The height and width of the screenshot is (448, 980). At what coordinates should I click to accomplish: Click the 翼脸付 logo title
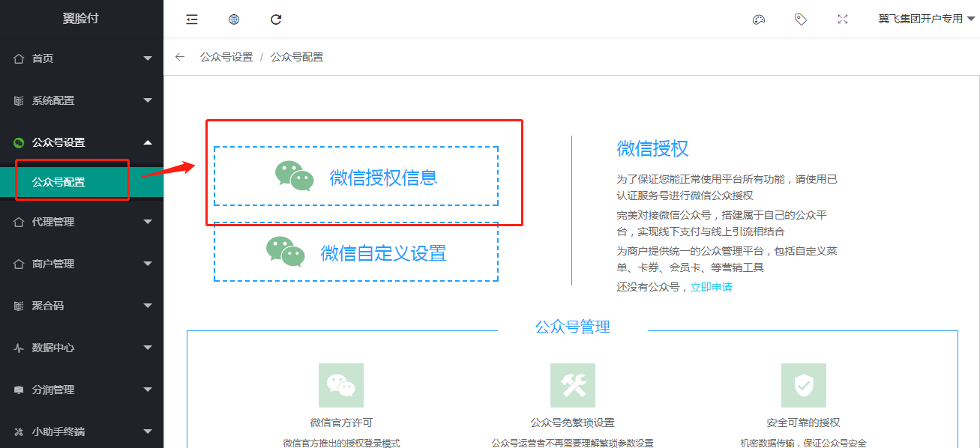click(81, 19)
